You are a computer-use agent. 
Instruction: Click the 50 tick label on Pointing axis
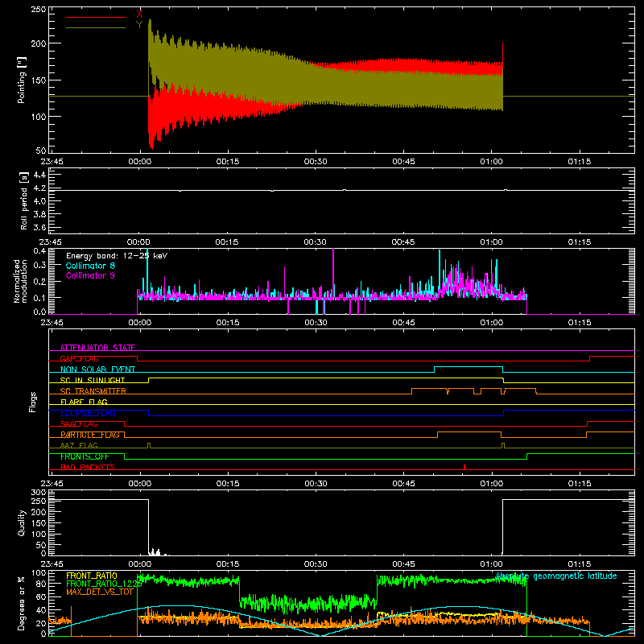pos(41,150)
